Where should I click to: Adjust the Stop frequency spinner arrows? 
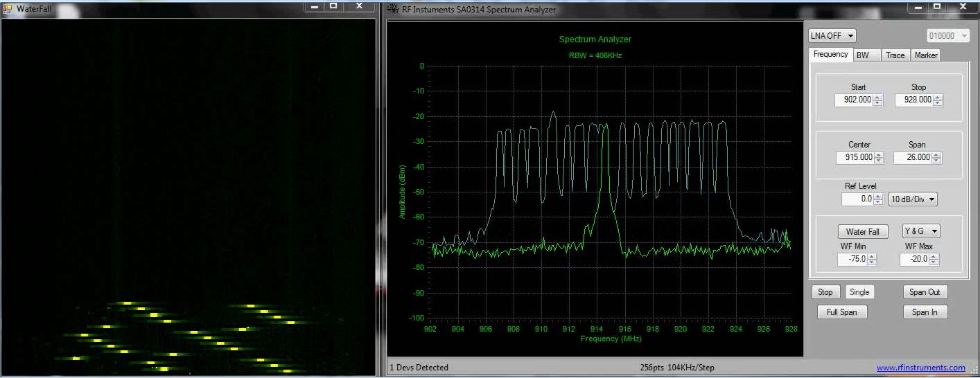[x=938, y=100]
